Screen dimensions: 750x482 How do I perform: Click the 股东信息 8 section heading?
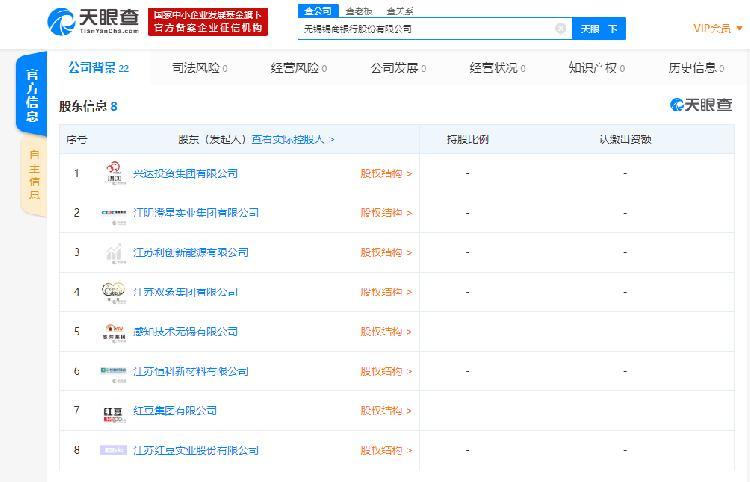(88, 106)
